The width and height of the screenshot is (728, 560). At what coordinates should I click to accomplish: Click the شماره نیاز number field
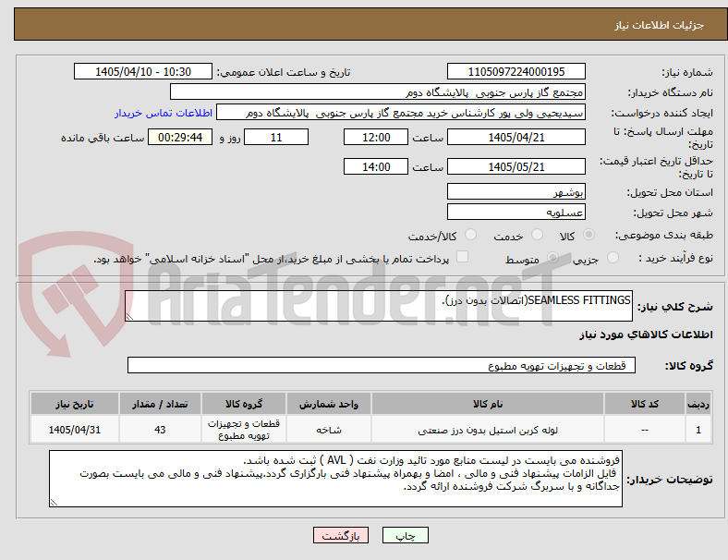pos(516,71)
